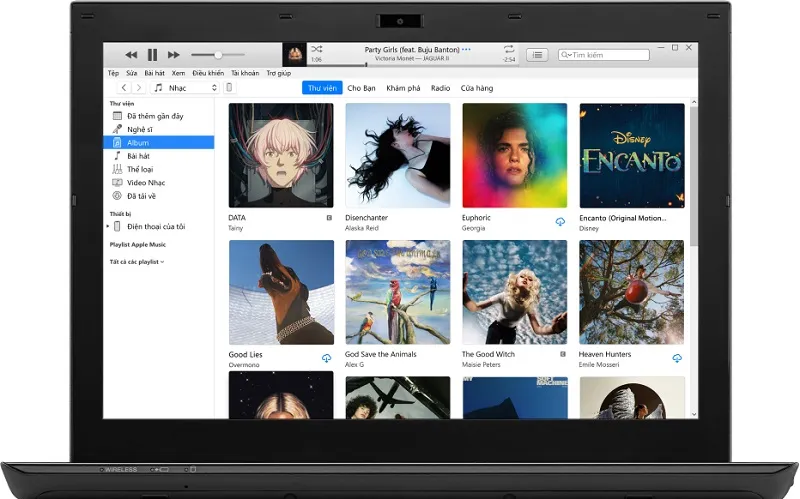Click explicit badge next to The Good Witch
The width and height of the screenshot is (800, 499).
563,354
